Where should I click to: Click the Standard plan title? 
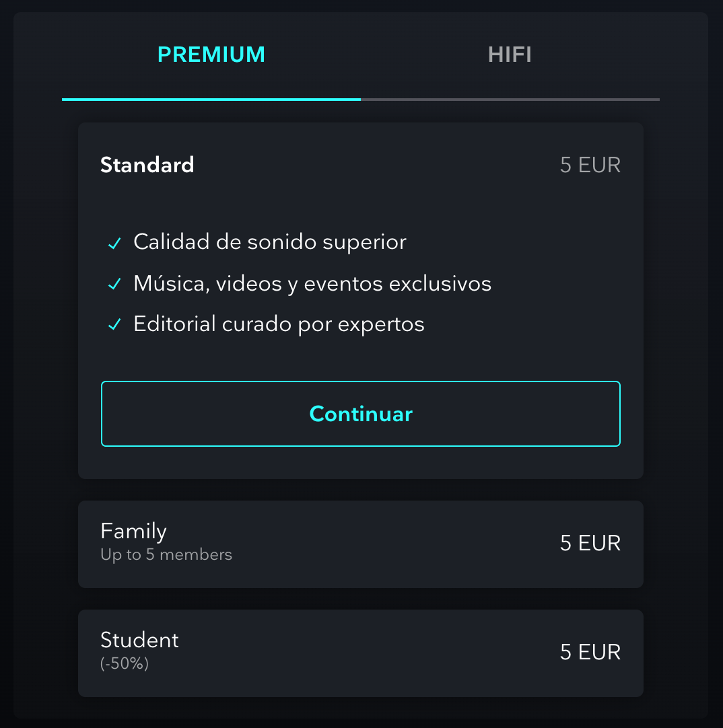point(147,165)
